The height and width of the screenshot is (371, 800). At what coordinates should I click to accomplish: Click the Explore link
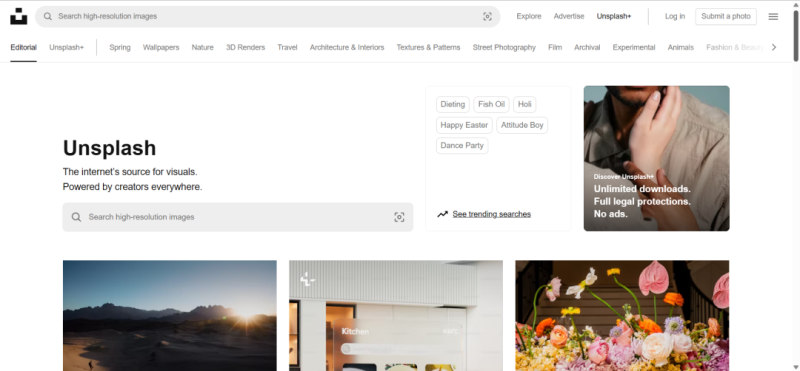tap(529, 16)
